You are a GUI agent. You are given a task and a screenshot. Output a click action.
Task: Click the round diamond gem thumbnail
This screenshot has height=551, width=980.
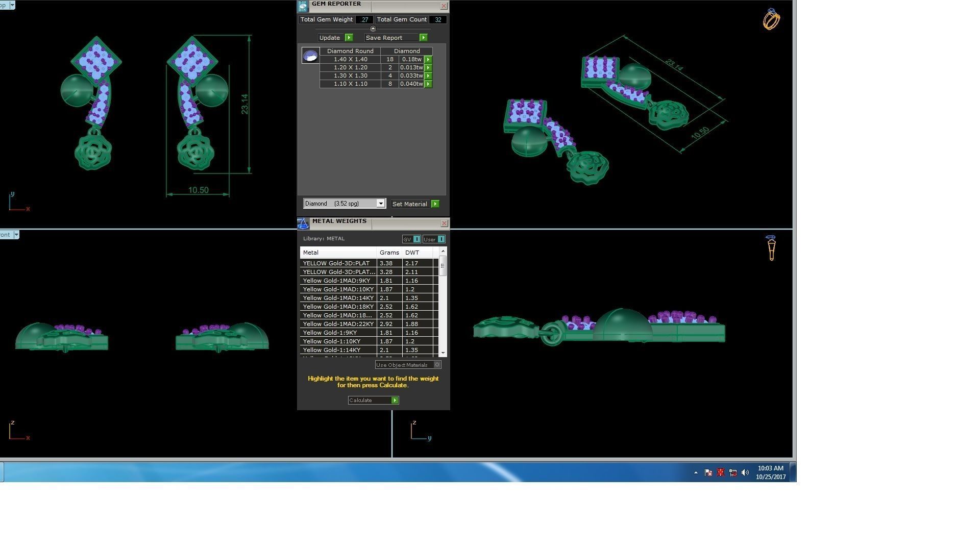[310, 56]
